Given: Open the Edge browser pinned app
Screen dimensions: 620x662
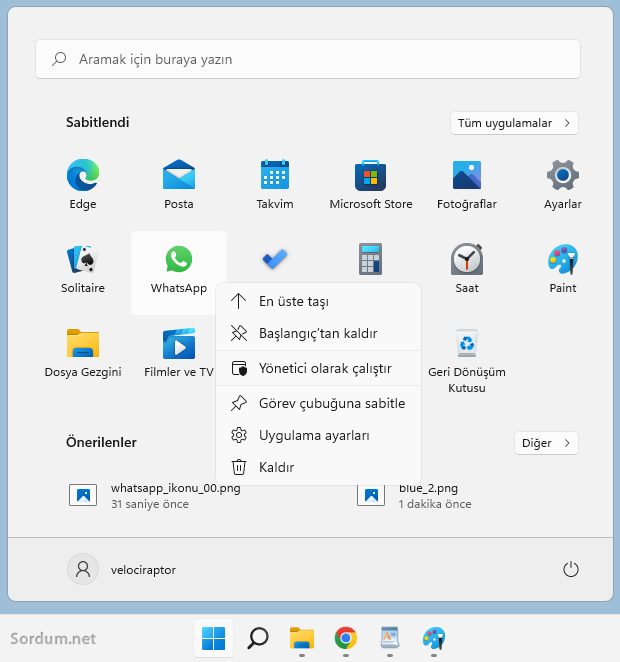Looking at the screenshot, I should (83, 184).
